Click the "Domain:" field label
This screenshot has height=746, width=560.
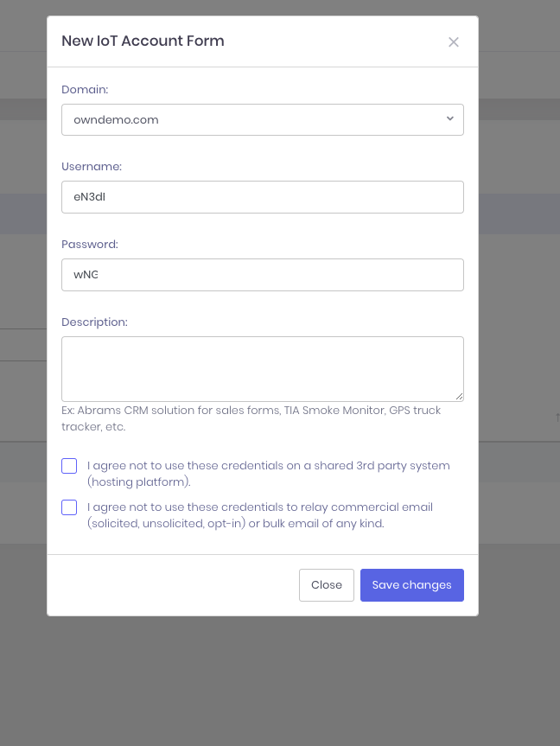[x=85, y=89]
